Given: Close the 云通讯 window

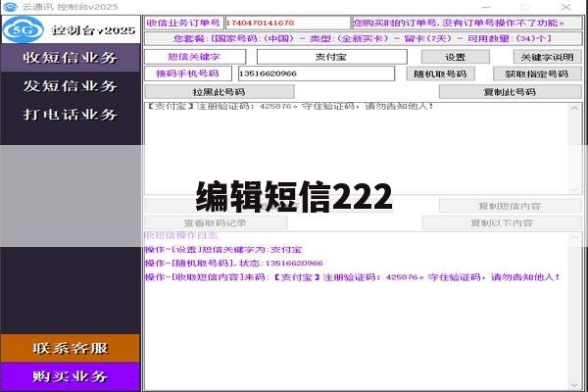Looking at the screenshot, I should [565, 7].
